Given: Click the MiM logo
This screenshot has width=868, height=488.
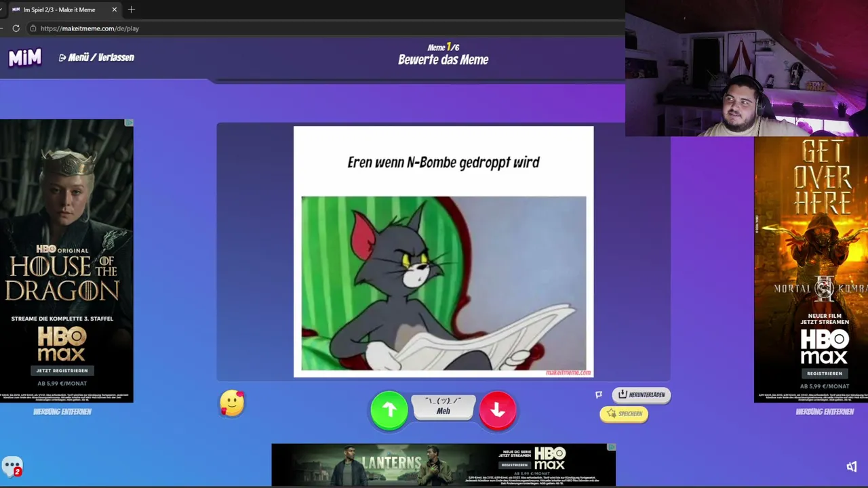Looking at the screenshot, I should [25, 58].
